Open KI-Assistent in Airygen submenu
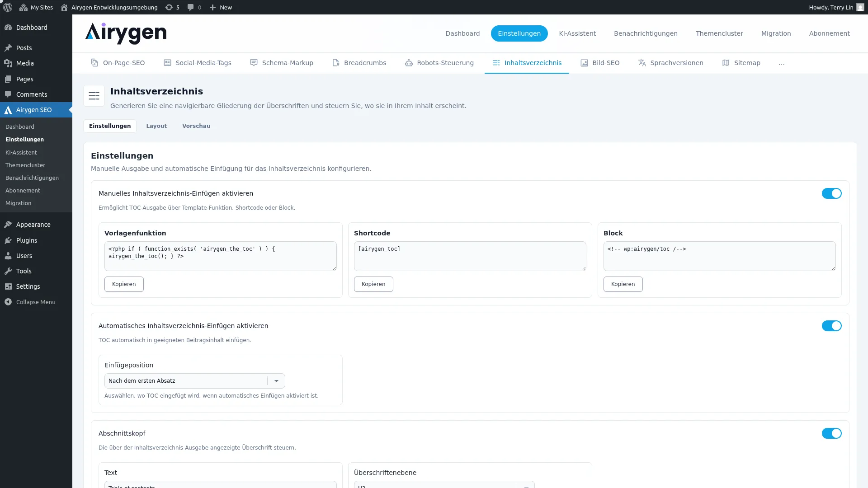Screen dimensions: 868x488 21,153
